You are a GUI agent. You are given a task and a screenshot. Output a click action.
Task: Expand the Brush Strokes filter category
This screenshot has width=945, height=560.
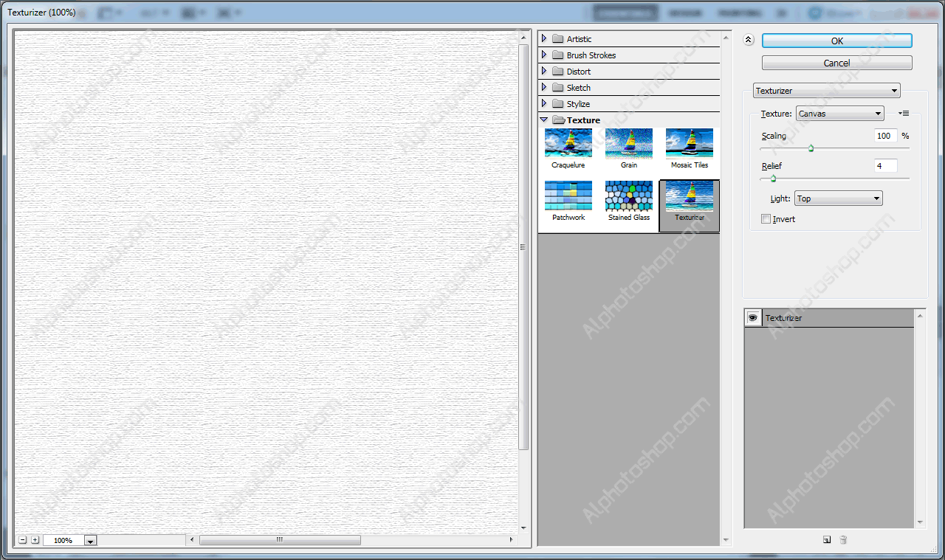click(544, 55)
